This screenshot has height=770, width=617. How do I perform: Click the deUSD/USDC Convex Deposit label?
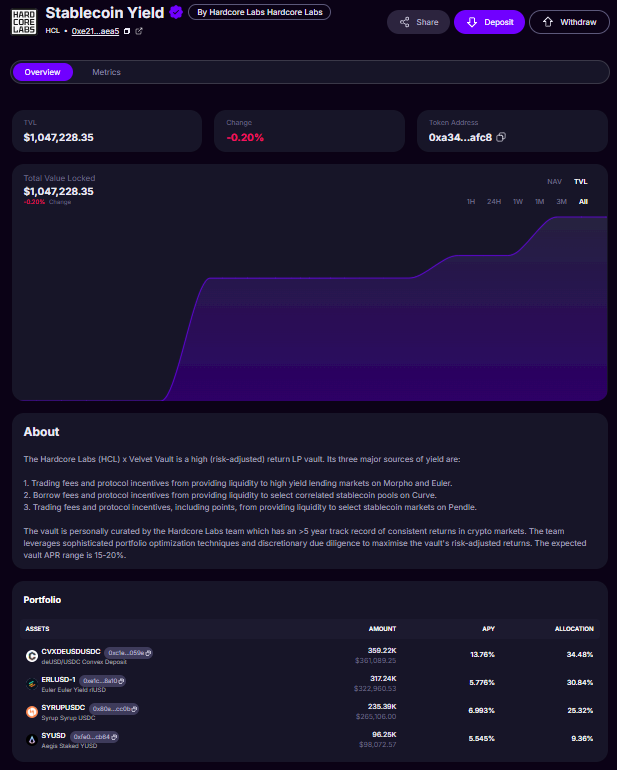[84, 662]
